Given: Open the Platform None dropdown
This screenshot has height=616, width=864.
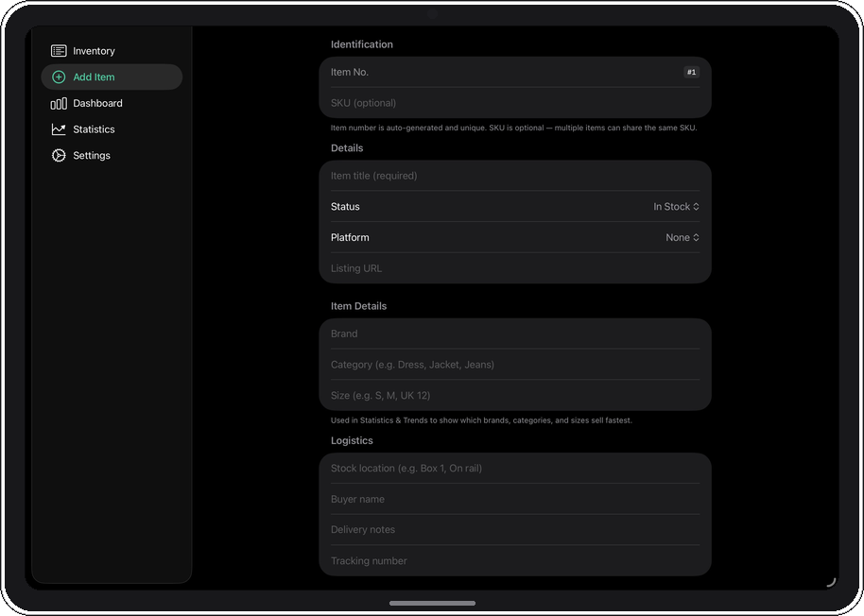Looking at the screenshot, I should click(683, 237).
